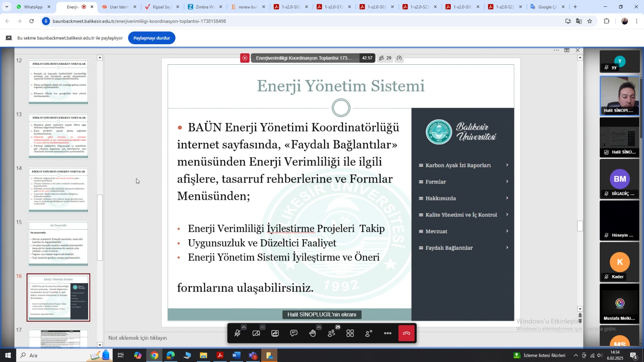Hang up with the red leave call button

point(407,333)
